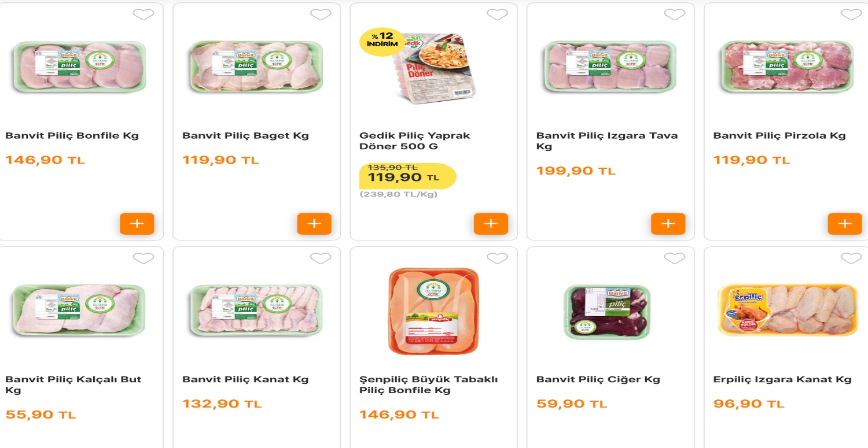
Task: Favorite Şenpiliç Büyük Tabaklı Bonfile
Action: 497,258
